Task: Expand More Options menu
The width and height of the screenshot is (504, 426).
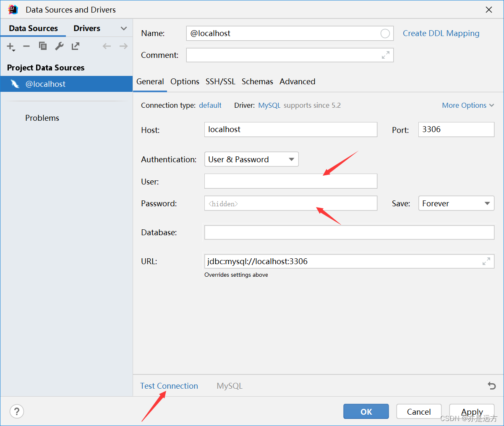Action: (468, 105)
